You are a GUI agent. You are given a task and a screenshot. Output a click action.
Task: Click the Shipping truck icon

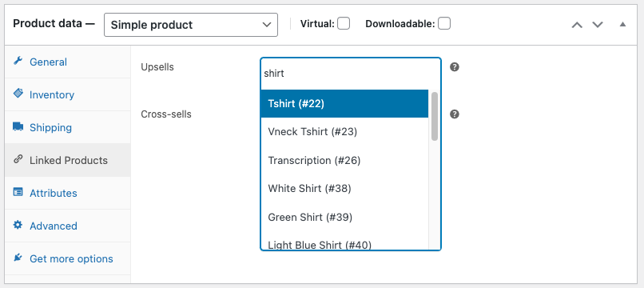[18, 126]
